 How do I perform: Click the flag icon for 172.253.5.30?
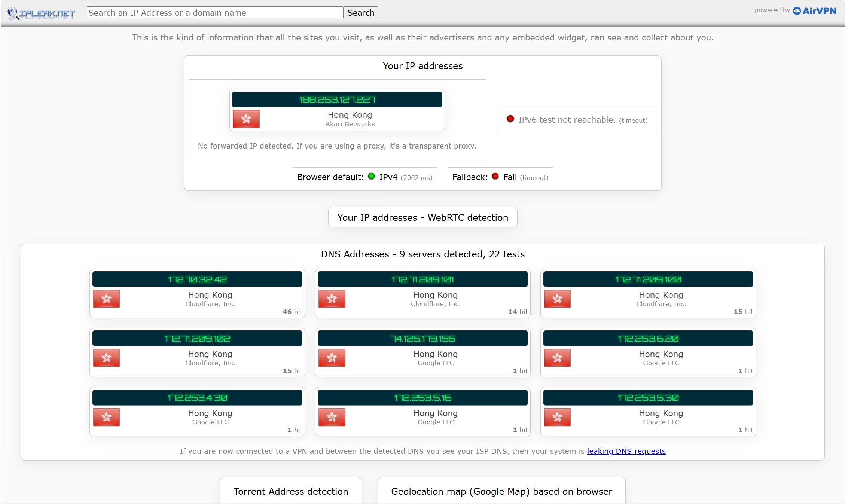pyautogui.click(x=557, y=417)
